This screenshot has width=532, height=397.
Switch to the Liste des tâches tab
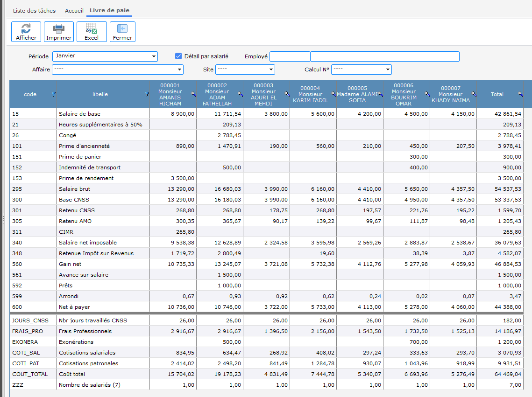click(34, 10)
